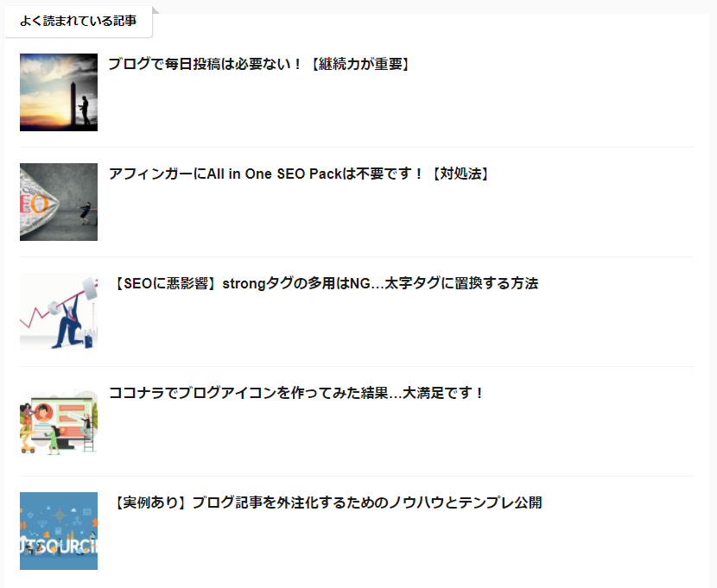This screenshot has width=717, height=588.
Task: Read the strongタグの多用はNG article
Action: coord(324,283)
